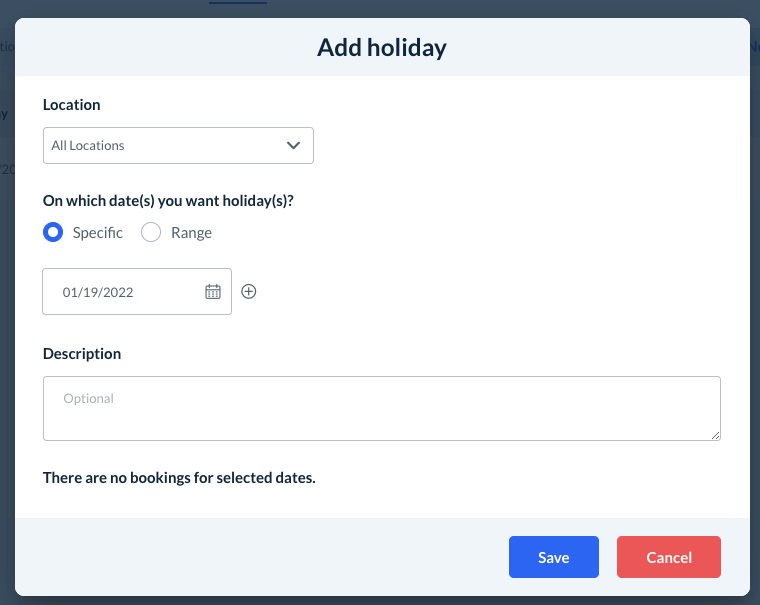Click the "Add holiday" dialog title
This screenshot has height=605, width=760.
tap(381, 47)
